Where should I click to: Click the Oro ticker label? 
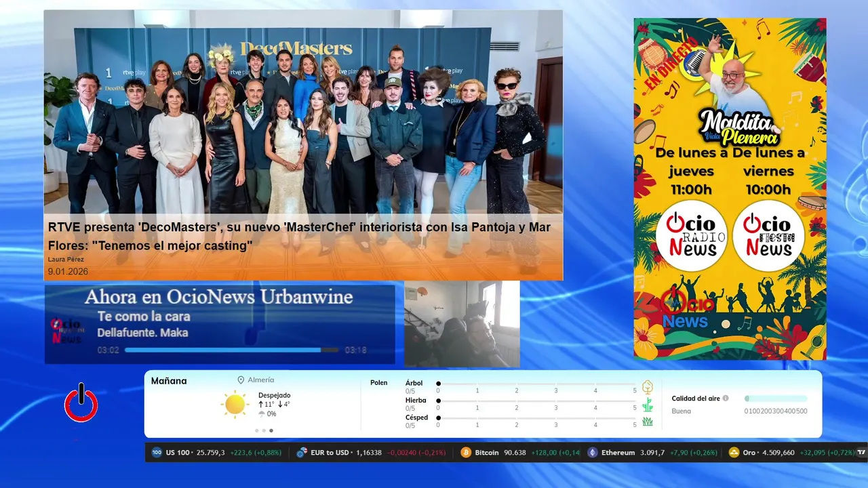(749, 452)
